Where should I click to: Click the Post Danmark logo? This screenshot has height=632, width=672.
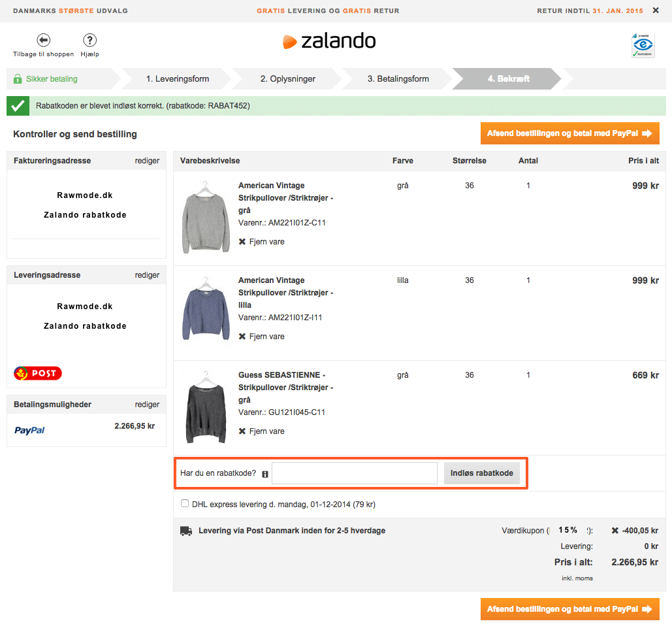(37, 373)
